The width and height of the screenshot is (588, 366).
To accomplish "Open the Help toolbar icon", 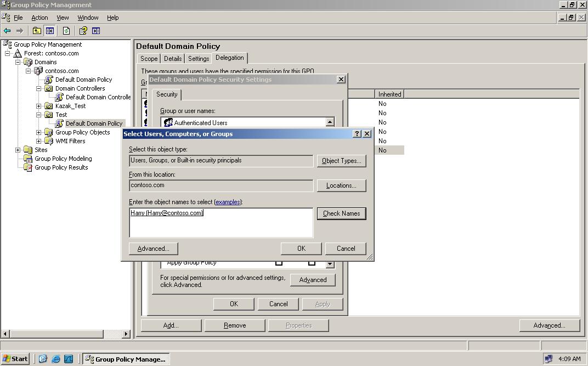I will 83,31.
